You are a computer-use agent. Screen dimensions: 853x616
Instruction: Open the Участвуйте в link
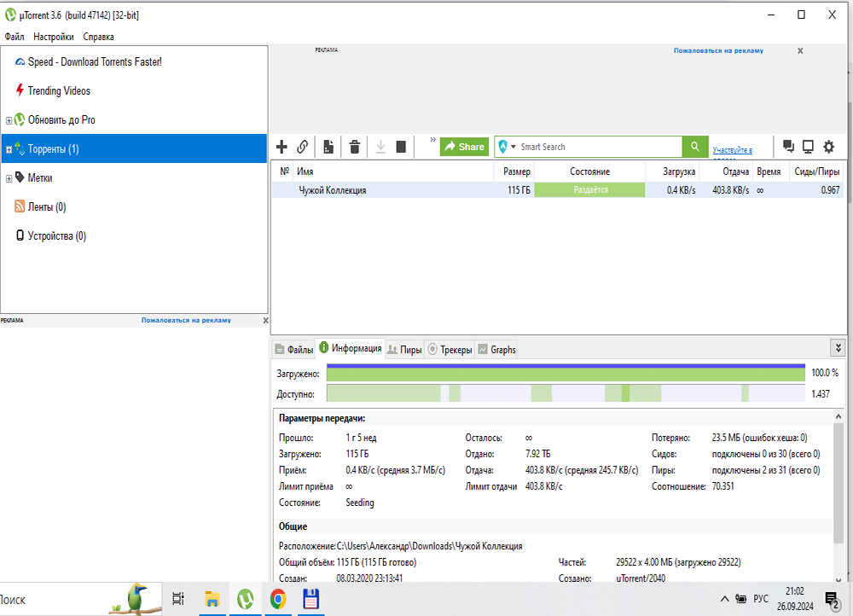coord(732,149)
